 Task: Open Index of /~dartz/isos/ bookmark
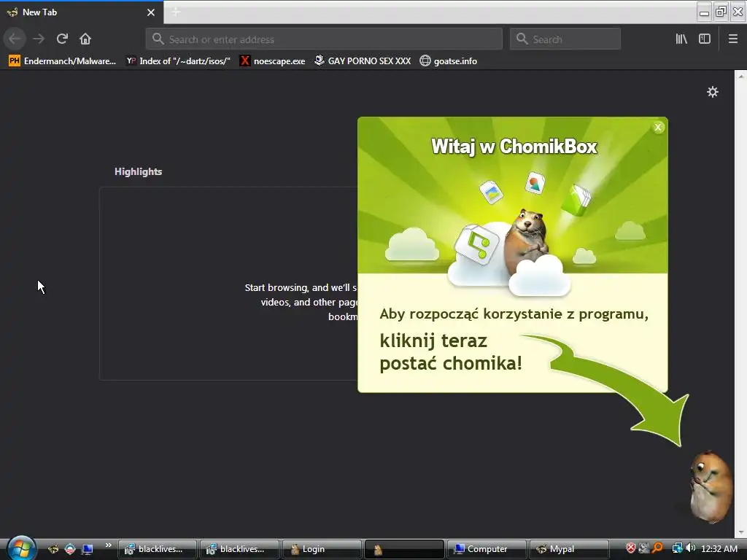click(x=178, y=61)
